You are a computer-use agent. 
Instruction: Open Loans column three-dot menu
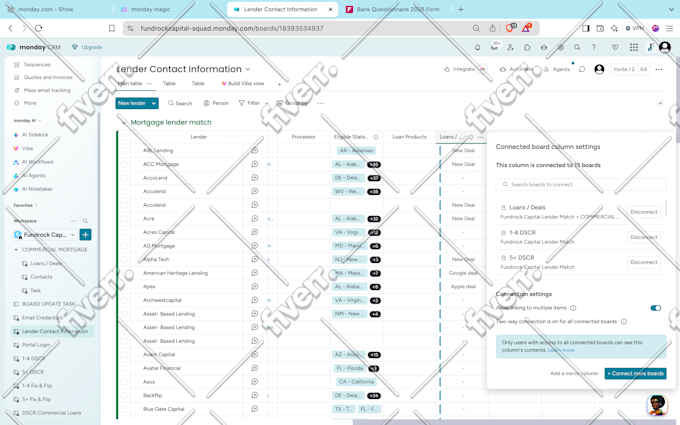[481, 137]
